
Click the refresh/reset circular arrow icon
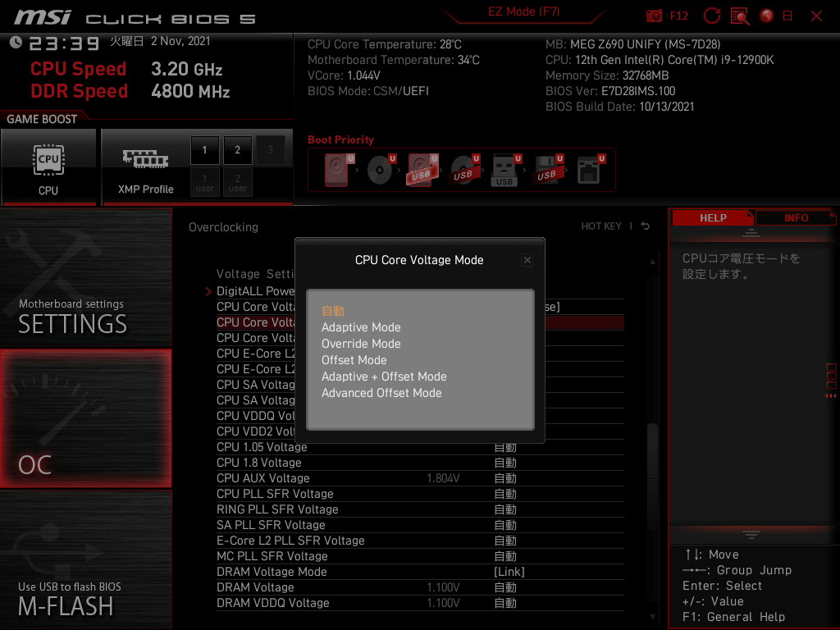712,16
